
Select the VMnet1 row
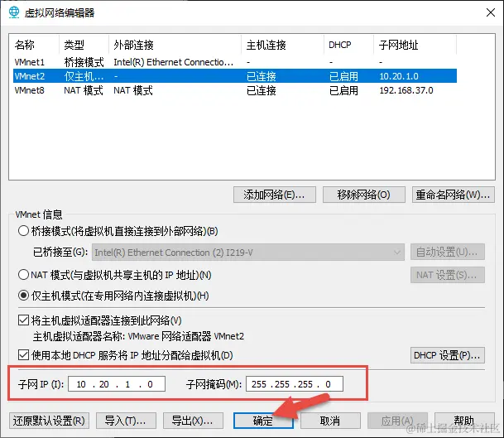tap(235, 62)
